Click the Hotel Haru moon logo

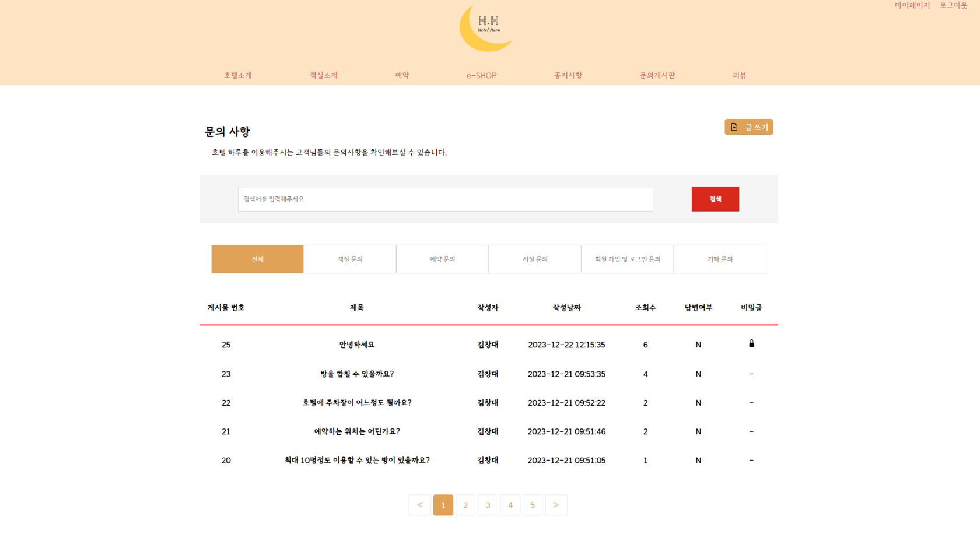(487, 29)
